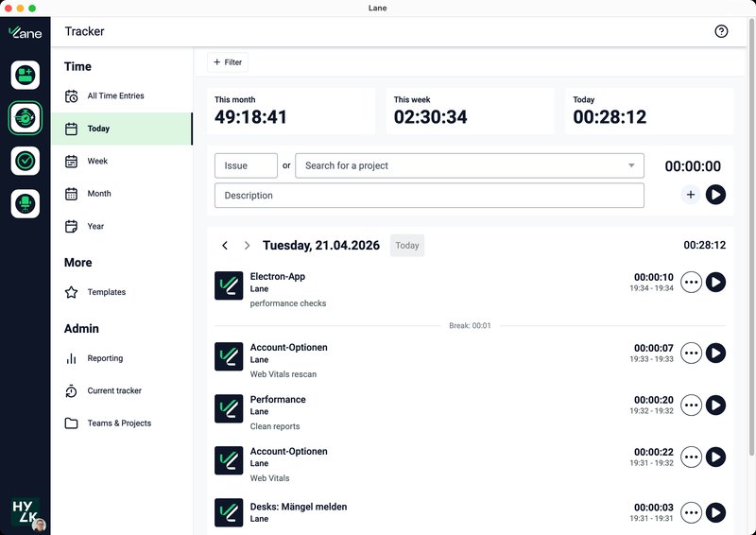Viewport: 756px width, 535px height.
Task: Click the Clean reports description text
Action: [x=275, y=426]
